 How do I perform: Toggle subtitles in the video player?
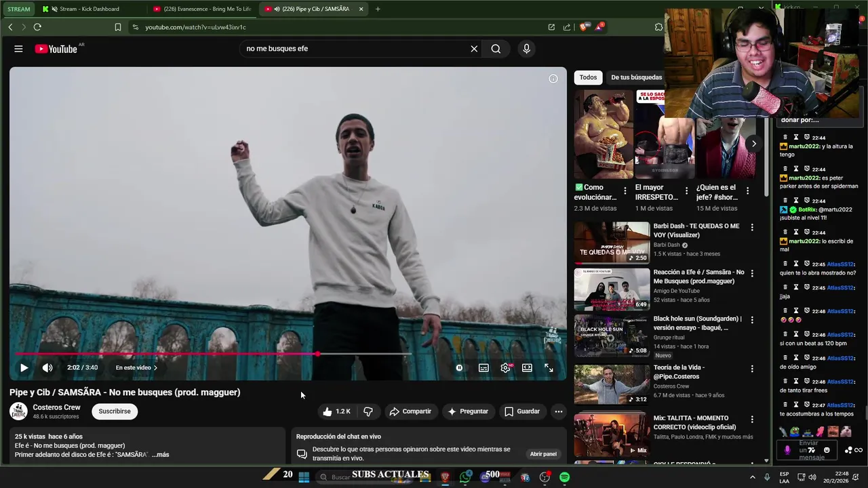click(x=484, y=368)
